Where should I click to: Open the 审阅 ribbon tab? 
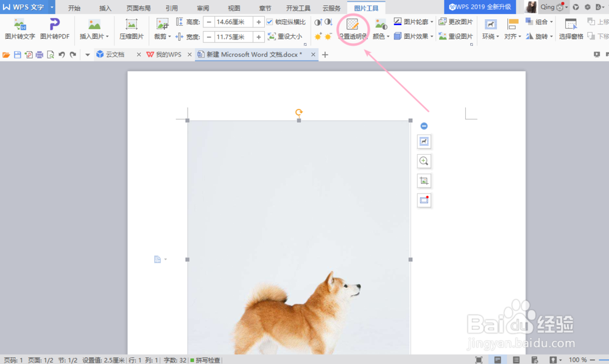203,8
